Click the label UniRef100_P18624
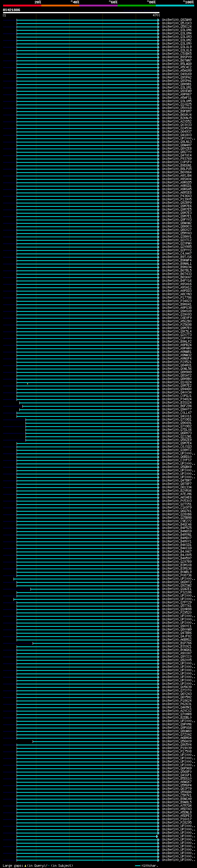Viewport: 197px width, 868px height. [177, 700]
